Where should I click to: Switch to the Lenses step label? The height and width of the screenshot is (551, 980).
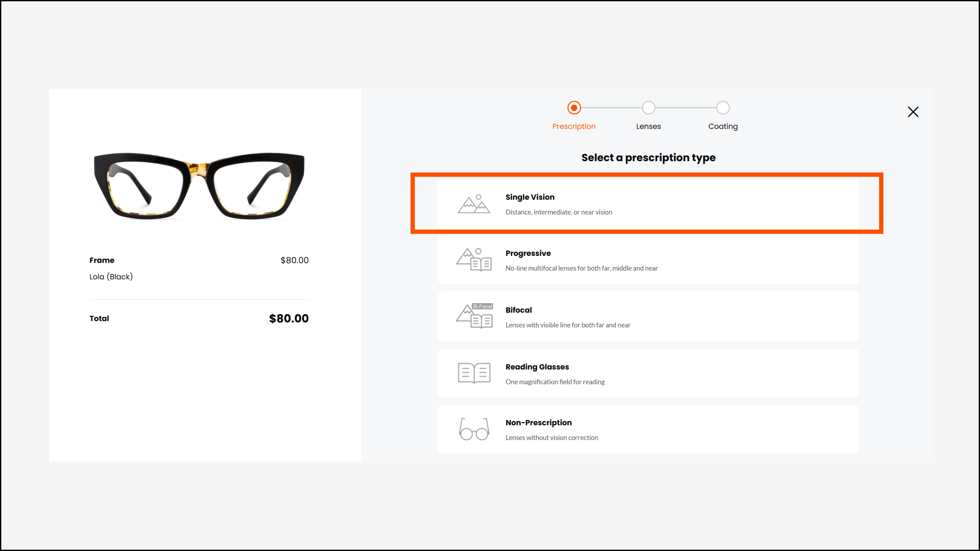[x=648, y=126]
